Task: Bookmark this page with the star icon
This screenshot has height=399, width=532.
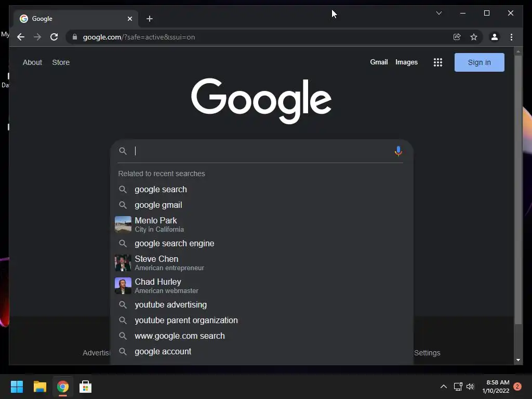Action: 474,37
